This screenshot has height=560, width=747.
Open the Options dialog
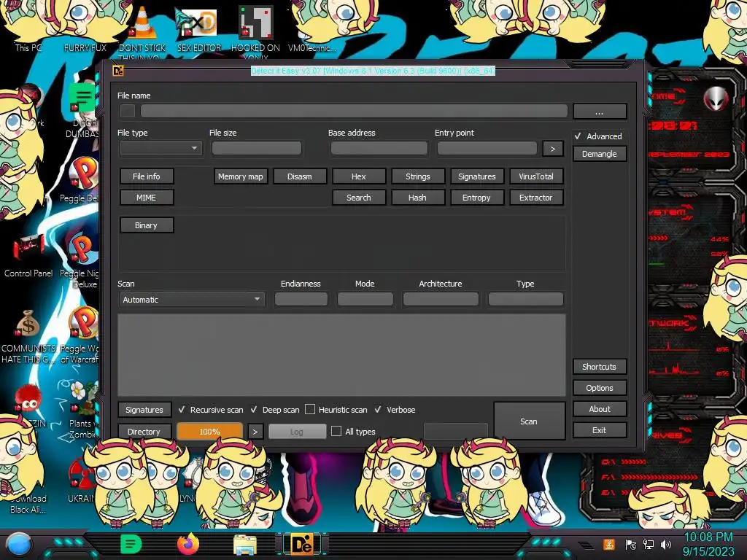(600, 388)
